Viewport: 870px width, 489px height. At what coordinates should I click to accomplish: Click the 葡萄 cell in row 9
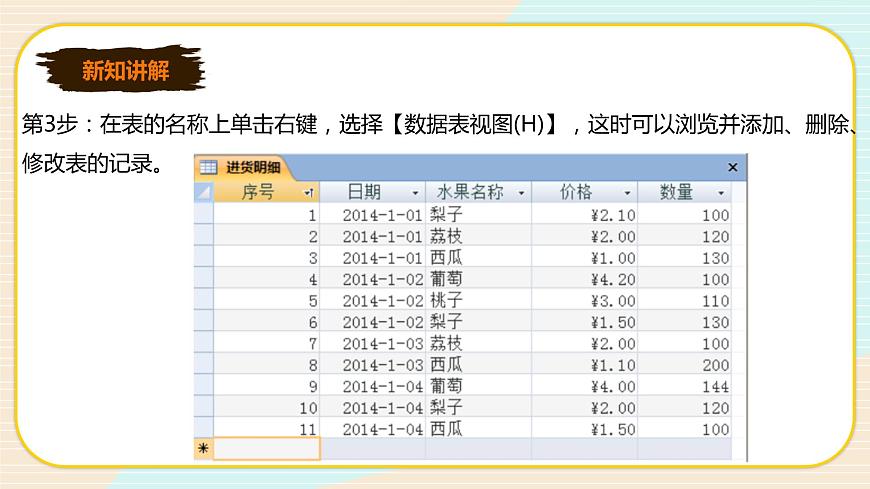pyautogui.click(x=478, y=386)
